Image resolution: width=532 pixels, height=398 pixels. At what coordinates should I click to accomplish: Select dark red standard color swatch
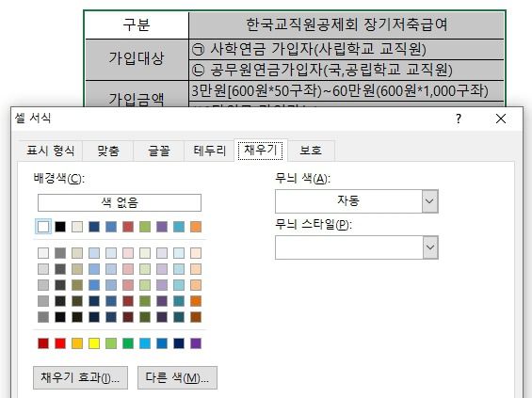43,343
